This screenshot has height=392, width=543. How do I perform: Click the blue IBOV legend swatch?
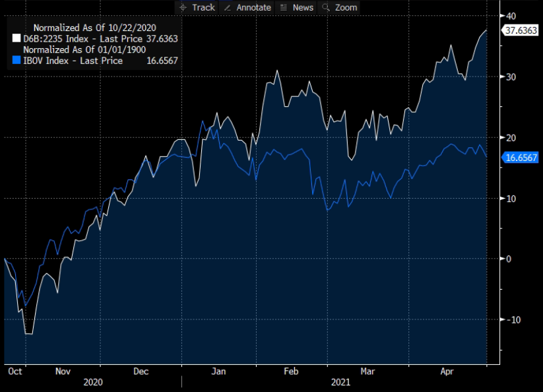(16, 60)
